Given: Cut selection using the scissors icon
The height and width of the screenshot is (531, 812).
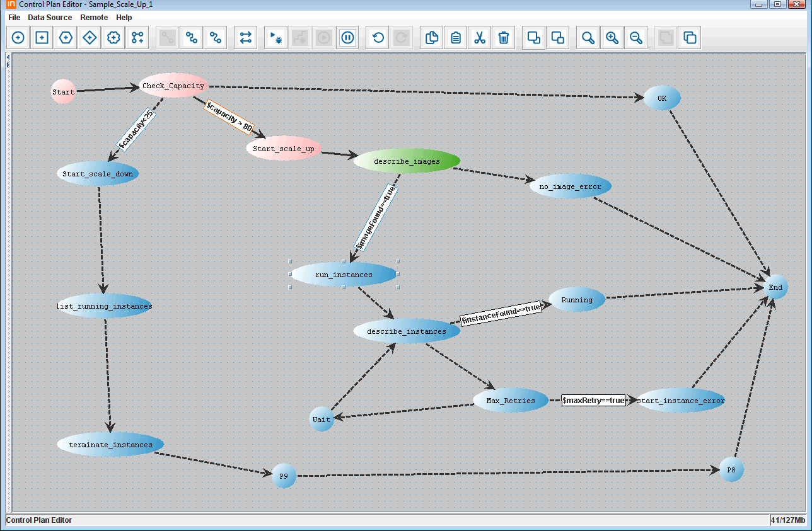Looking at the screenshot, I should coord(480,38).
